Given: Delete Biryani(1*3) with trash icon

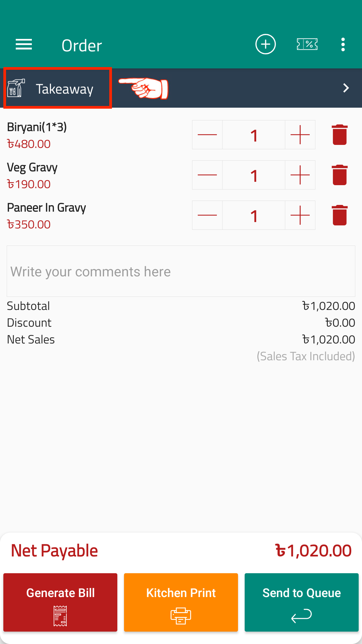Looking at the screenshot, I should (x=340, y=135).
